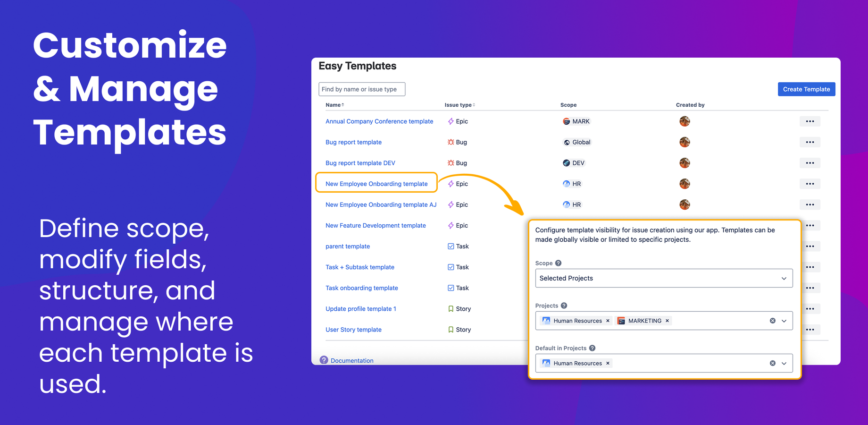Viewport: 868px width, 425px height.
Task: Open more actions for Onboarding template AJ row
Action: [x=810, y=204]
